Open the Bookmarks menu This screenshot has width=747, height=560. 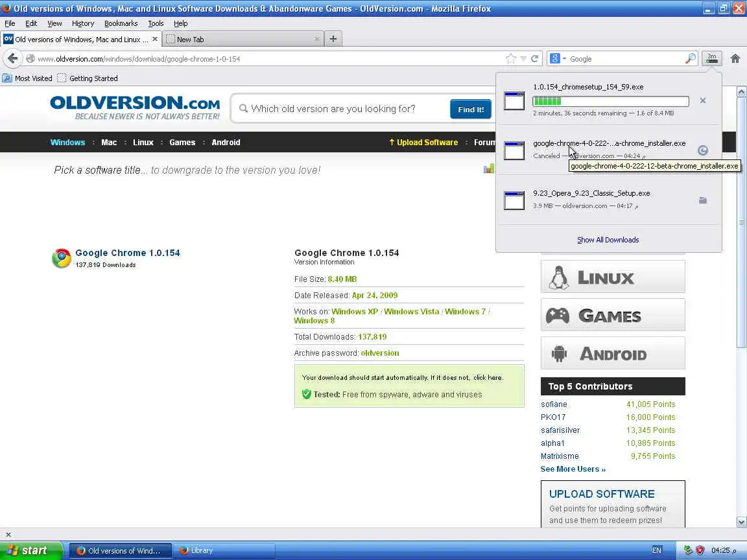click(121, 23)
